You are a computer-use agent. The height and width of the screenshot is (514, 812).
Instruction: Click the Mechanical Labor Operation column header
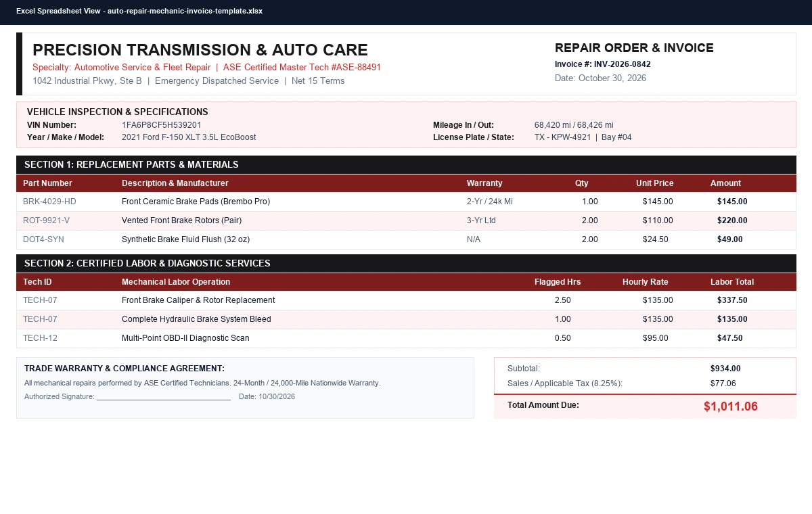pos(176,282)
